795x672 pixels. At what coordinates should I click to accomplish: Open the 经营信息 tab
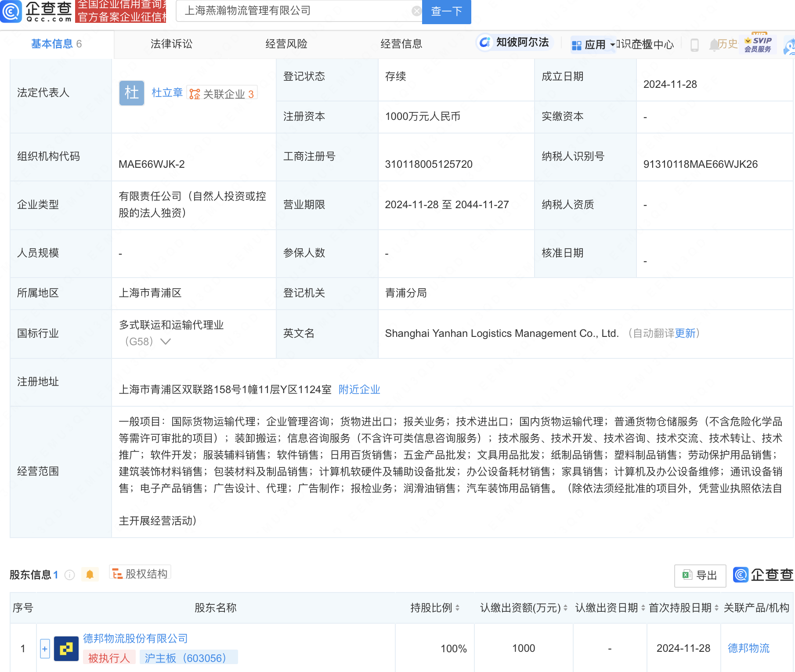401,44
